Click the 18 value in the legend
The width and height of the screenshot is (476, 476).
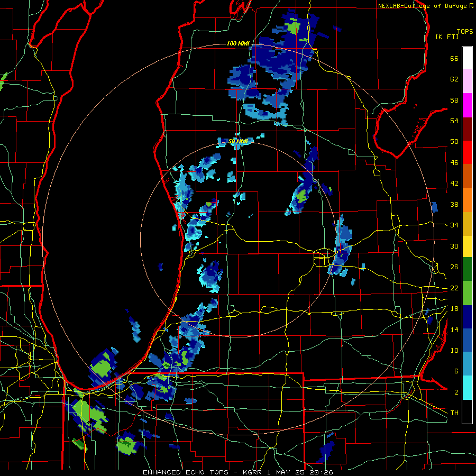pyautogui.click(x=454, y=309)
